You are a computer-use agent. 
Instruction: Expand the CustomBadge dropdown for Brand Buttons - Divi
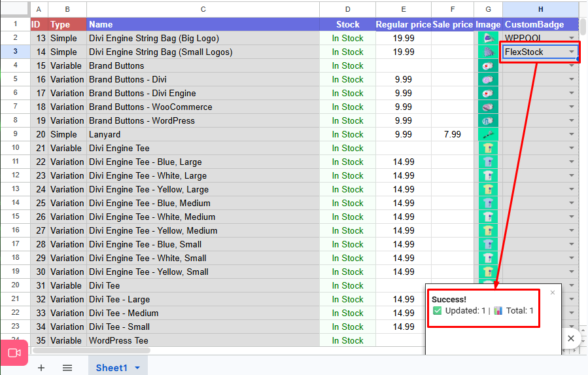click(x=572, y=79)
